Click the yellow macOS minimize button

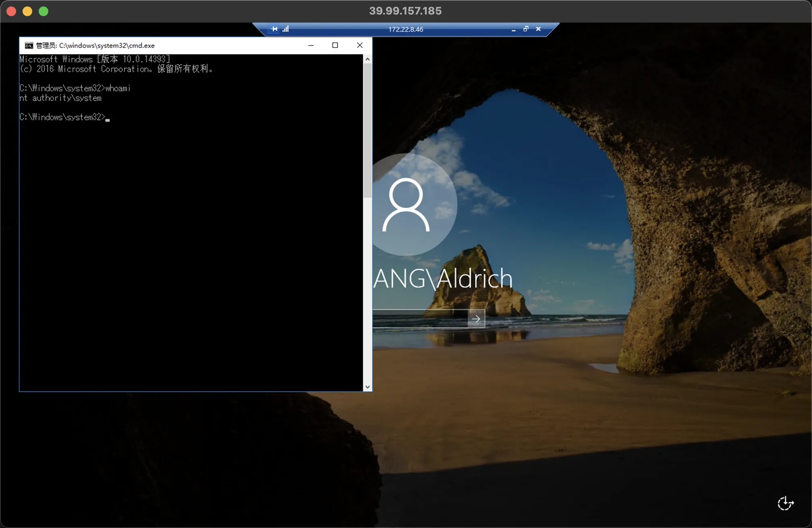[27, 11]
